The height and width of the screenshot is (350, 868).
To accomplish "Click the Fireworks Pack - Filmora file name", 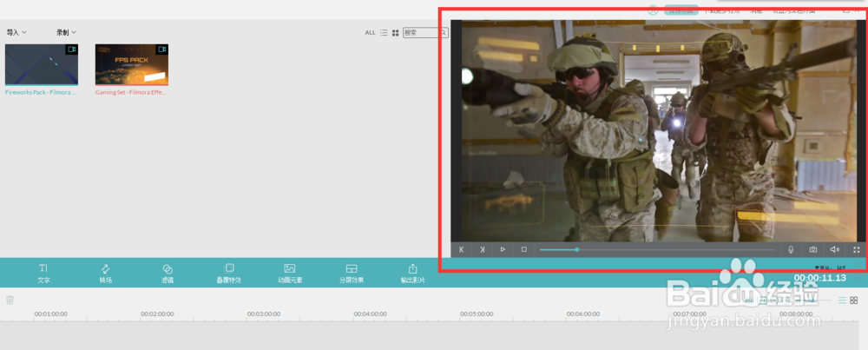I will [41, 92].
